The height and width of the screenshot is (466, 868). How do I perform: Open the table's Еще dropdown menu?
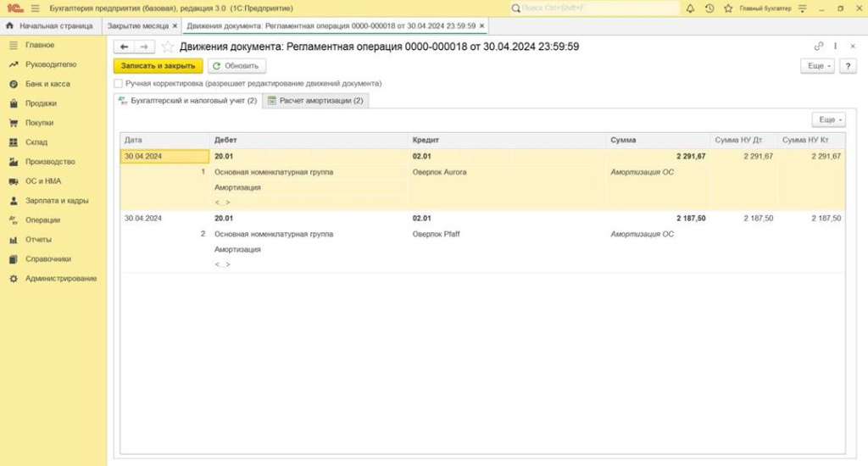[828, 120]
